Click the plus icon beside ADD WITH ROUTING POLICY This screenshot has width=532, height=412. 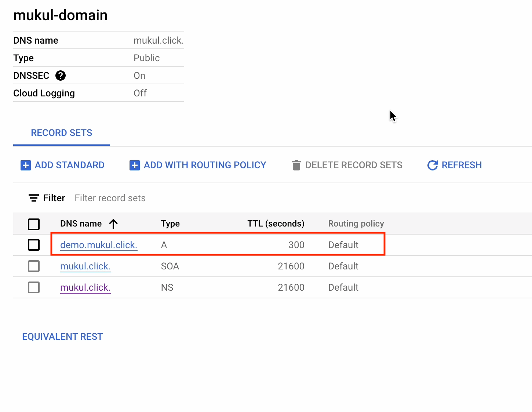pyautogui.click(x=135, y=165)
